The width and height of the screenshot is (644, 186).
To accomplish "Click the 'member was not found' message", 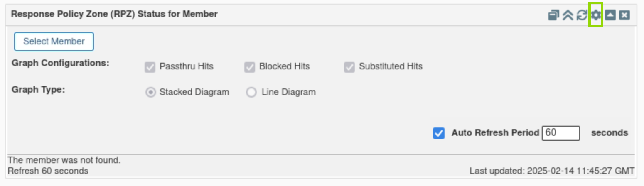I will click(64, 160).
